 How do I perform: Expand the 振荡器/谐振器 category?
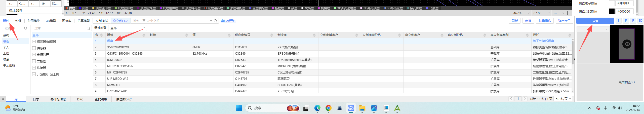(34, 42)
